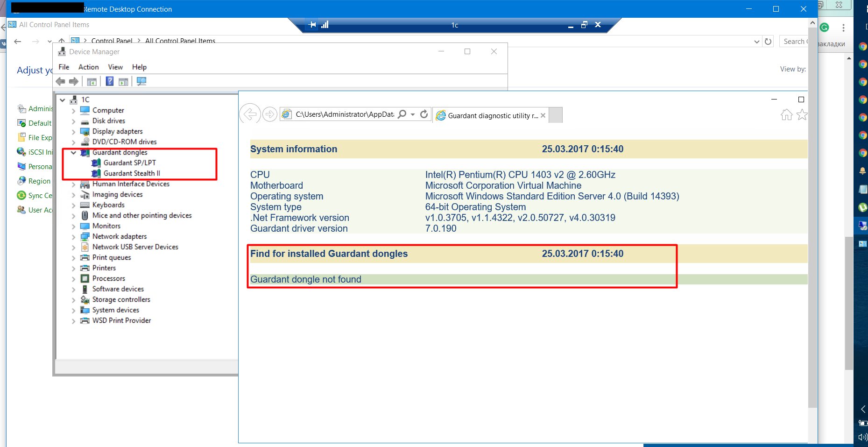Viewport: 868px width, 447px height.
Task: Click the Show/Hide console tree toolbar icon
Action: pyautogui.click(x=92, y=82)
